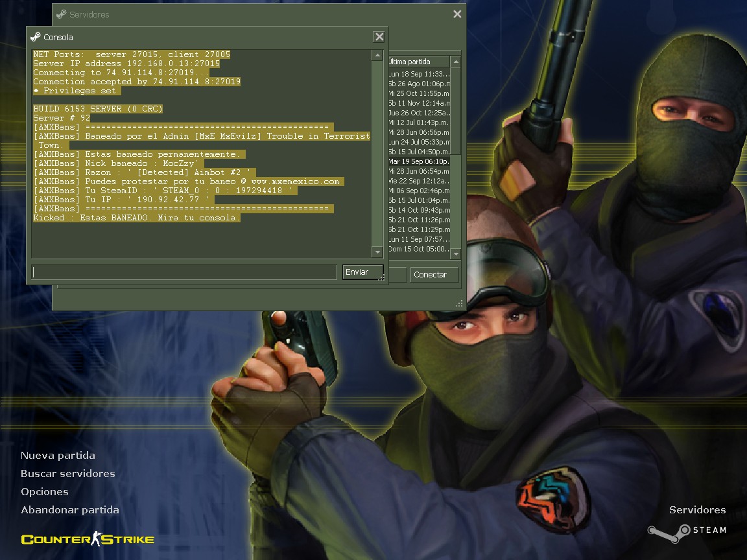Close the Servidores window
The height and width of the screenshot is (560, 747).
point(457,14)
